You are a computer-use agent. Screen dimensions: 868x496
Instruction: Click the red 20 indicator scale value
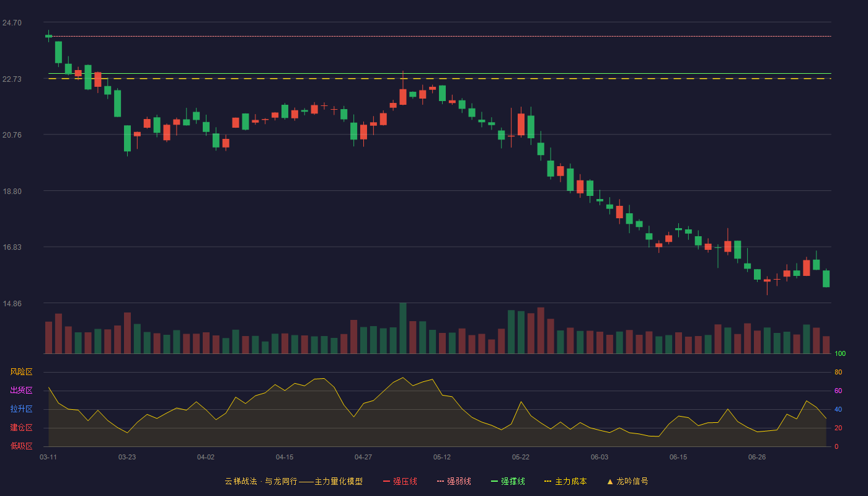pos(838,428)
